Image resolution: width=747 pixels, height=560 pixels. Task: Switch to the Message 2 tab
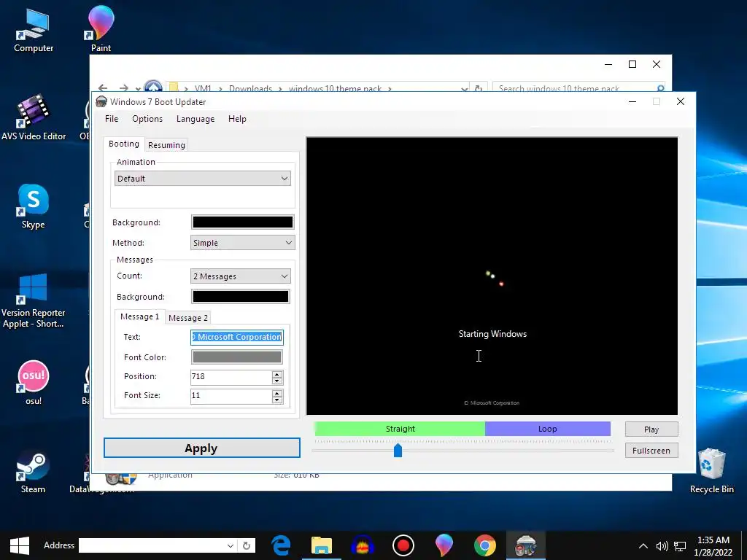coord(188,318)
